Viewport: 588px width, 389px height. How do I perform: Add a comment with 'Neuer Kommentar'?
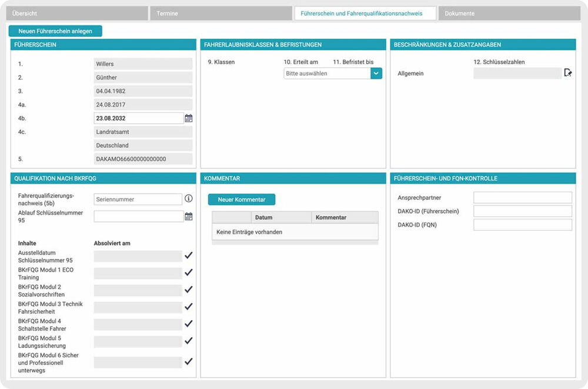click(242, 200)
